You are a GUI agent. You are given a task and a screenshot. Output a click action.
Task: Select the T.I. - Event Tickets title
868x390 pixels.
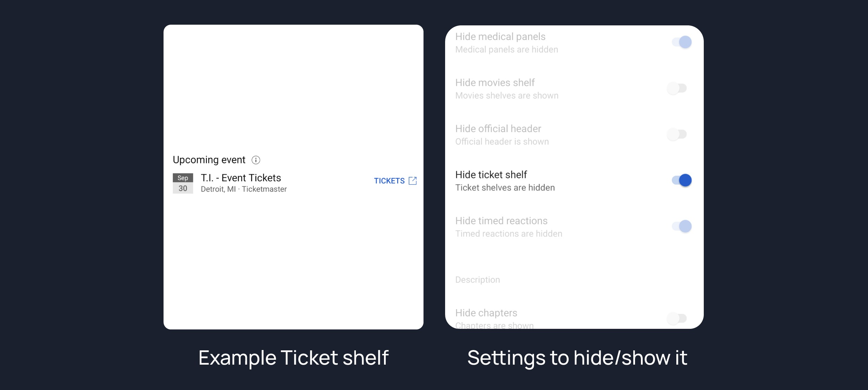coord(241,178)
